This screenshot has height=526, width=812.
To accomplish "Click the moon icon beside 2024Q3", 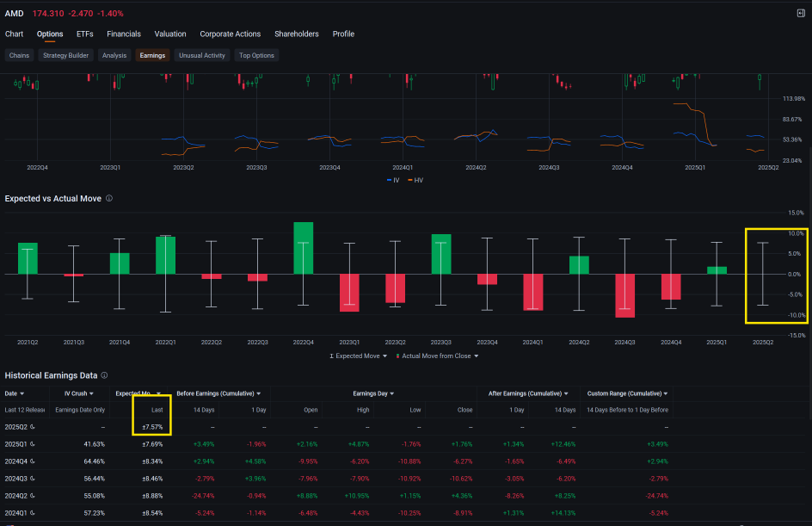I will tap(32, 479).
